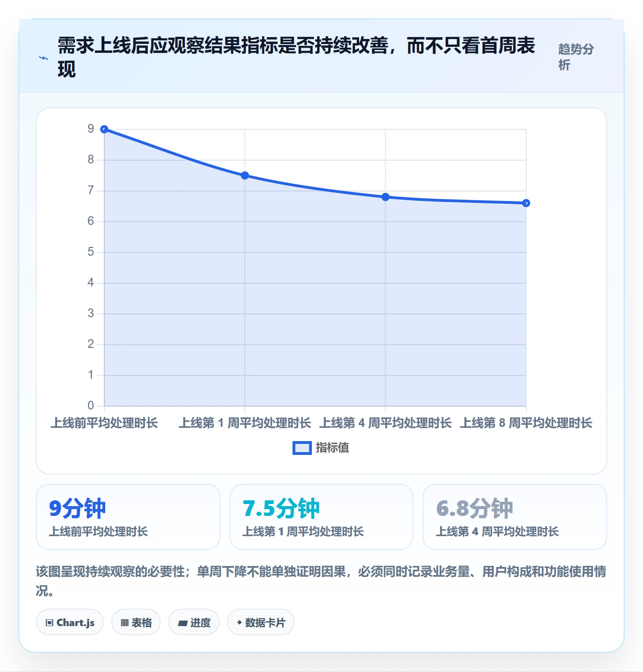The height and width of the screenshot is (672, 643).
Task: Select the 上线第 1 周 data point
Action: (245, 175)
